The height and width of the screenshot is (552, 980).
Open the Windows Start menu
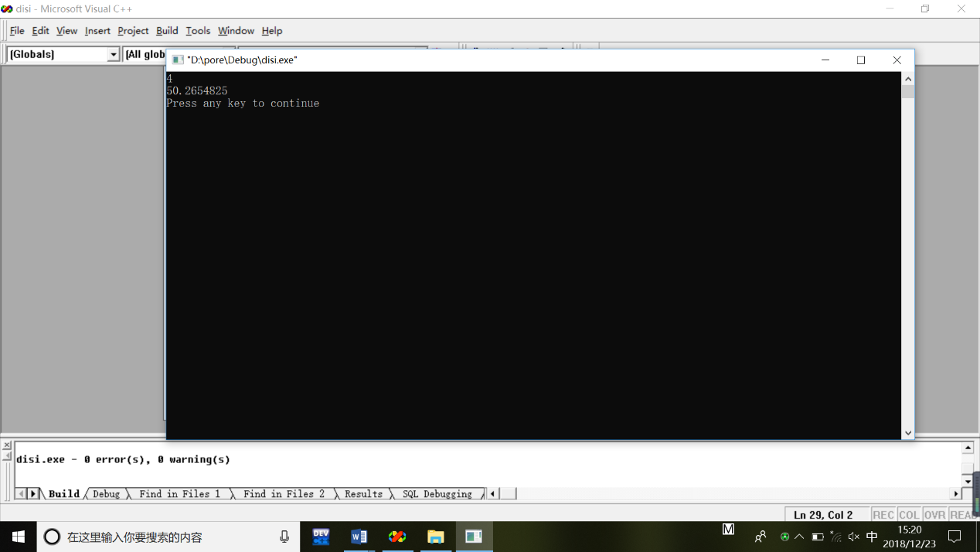(18, 537)
